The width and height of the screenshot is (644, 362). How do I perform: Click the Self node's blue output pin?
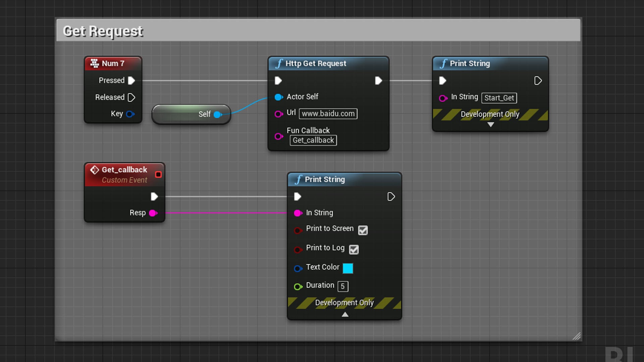(x=217, y=115)
